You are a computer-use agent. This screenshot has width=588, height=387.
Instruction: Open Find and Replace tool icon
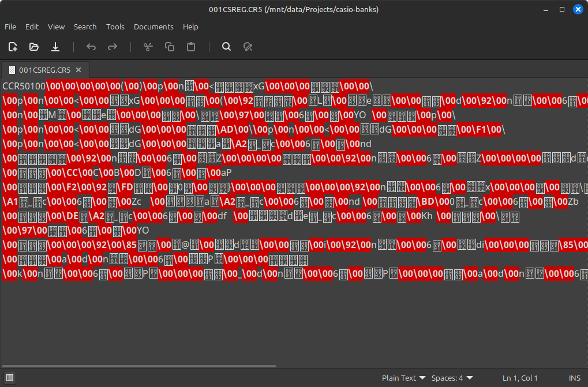click(x=248, y=47)
